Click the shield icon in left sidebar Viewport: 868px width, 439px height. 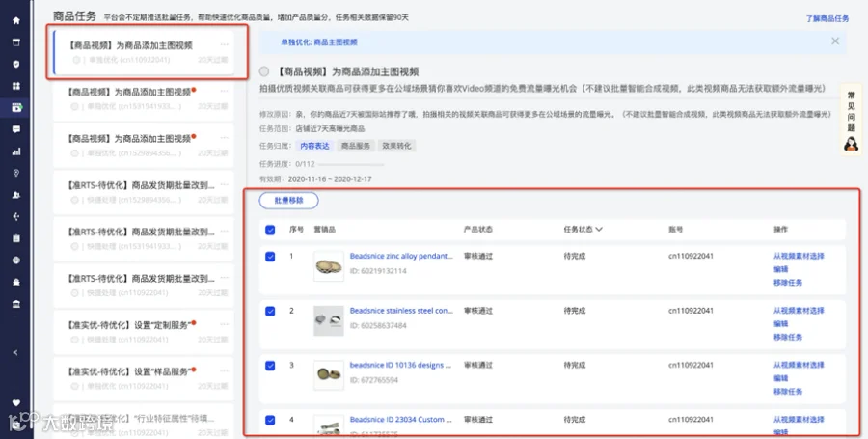tap(16, 65)
